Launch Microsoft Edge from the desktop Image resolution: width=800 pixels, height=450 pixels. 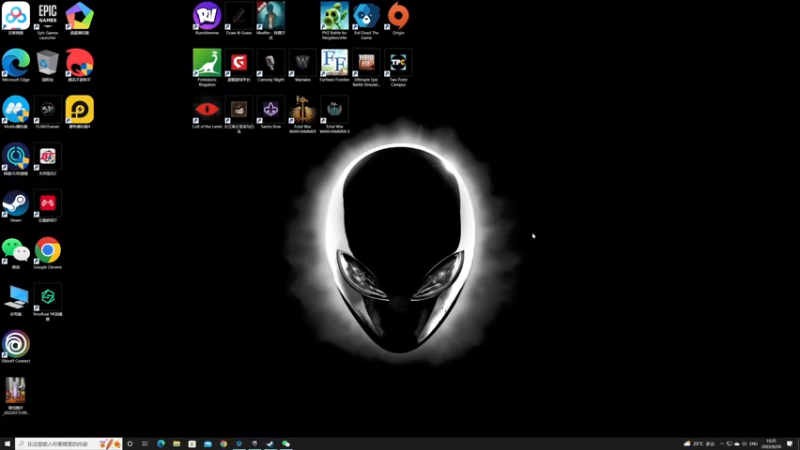click(x=16, y=64)
